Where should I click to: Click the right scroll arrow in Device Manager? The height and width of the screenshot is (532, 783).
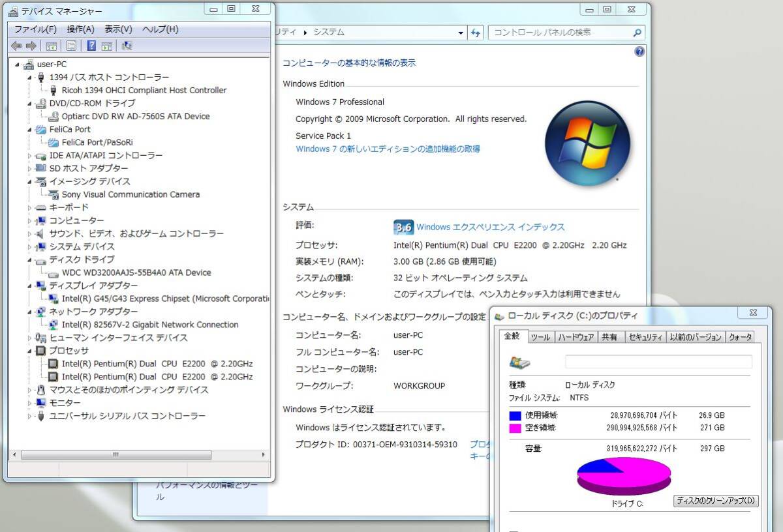[x=264, y=454]
